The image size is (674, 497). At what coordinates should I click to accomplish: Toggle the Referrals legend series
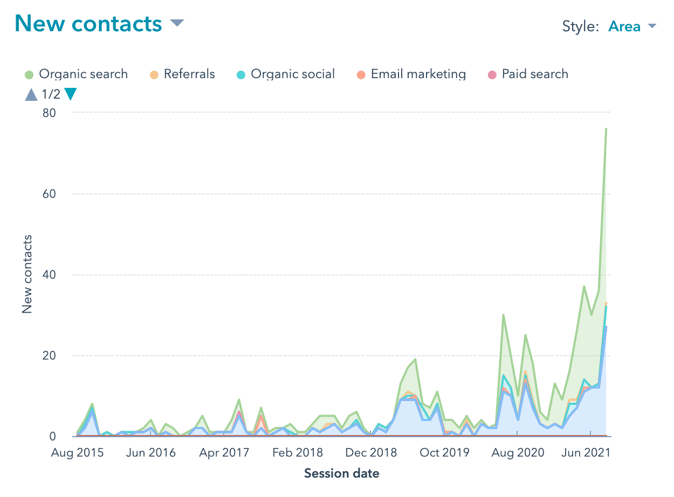182,74
